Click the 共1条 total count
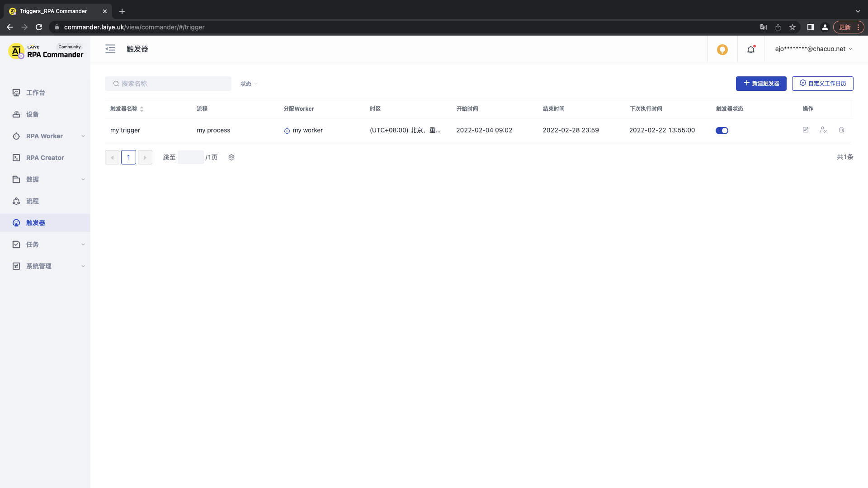This screenshot has height=488, width=868. [845, 157]
